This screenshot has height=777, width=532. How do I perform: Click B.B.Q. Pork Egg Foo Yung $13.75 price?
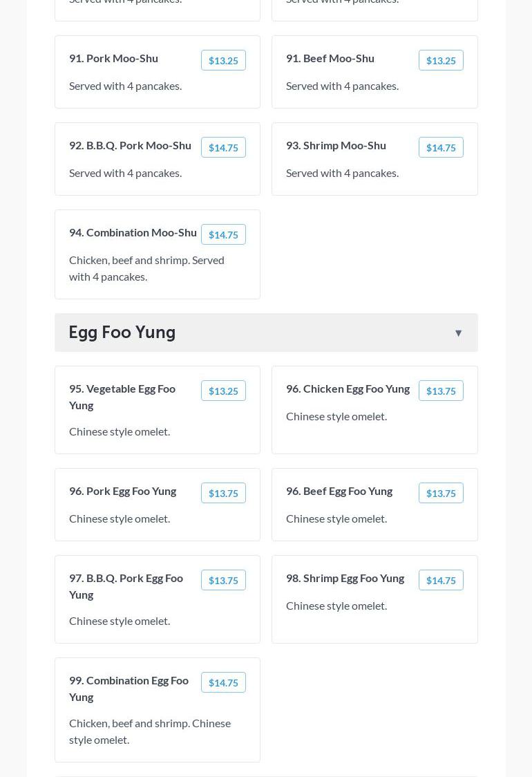[x=223, y=581]
